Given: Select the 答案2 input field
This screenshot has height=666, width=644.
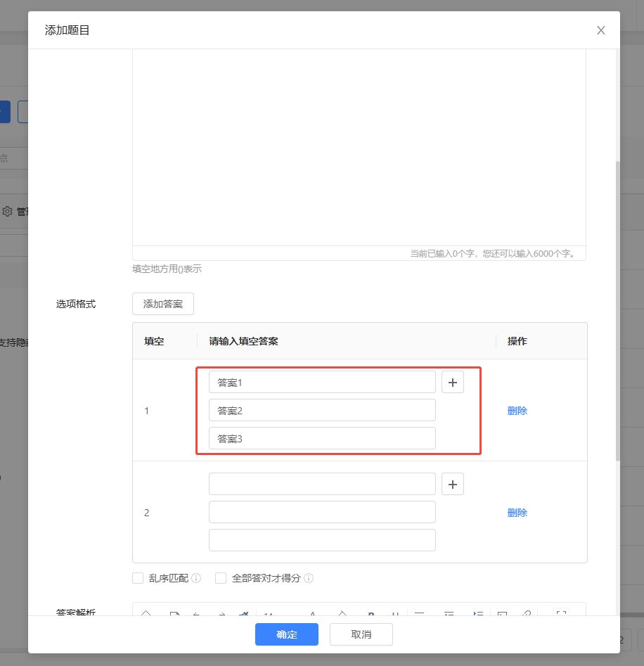Looking at the screenshot, I should click(322, 410).
